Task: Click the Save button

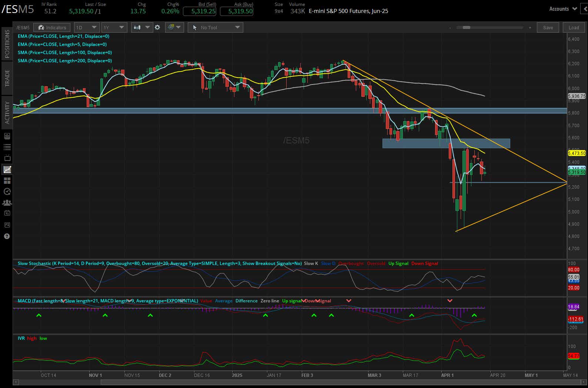Action: (x=548, y=27)
